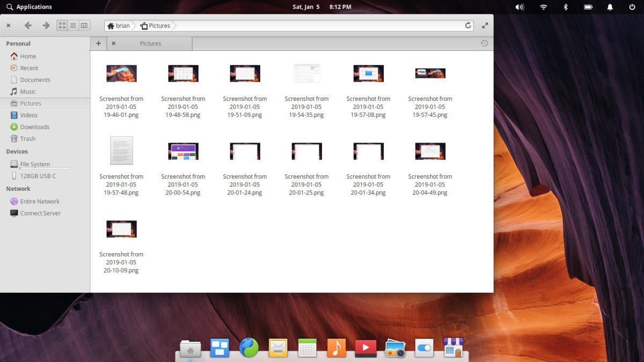Select screenshot 19-54-35.png thumbnail
Viewport: 644px width, 362px height.
pos(306,73)
